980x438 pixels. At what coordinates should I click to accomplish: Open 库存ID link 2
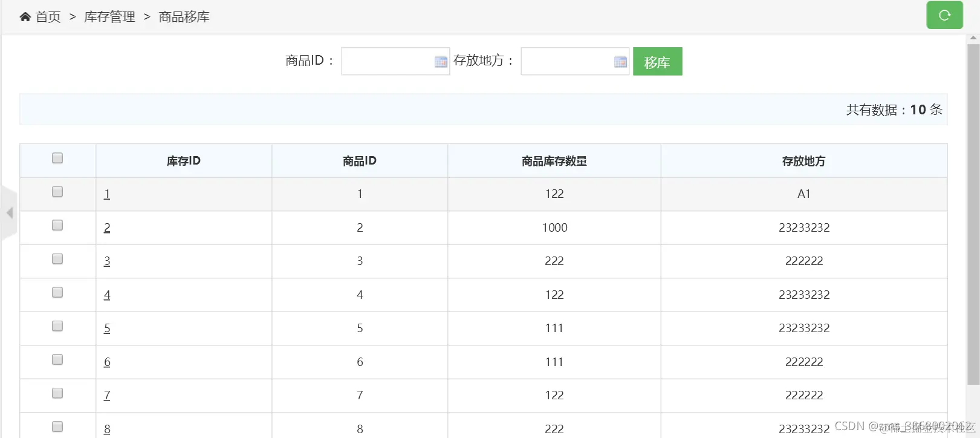(x=107, y=228)
